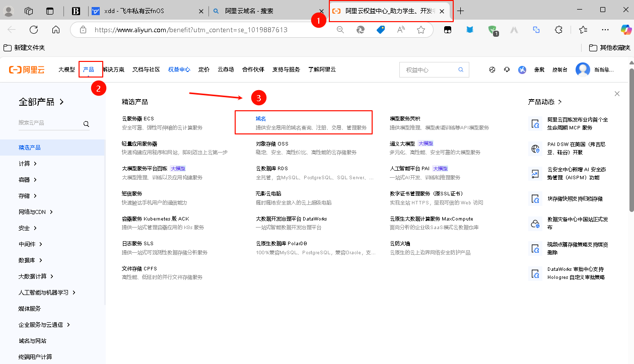Open 文件存储 CPFS product link
634x364 pixels.
coord(139,269)
